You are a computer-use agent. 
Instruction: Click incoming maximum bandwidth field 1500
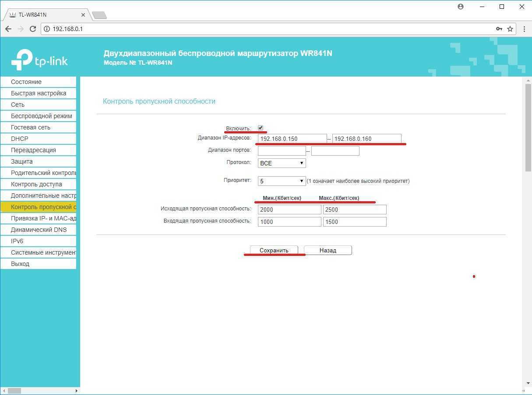pyautogui.click(x=355, y=222)
